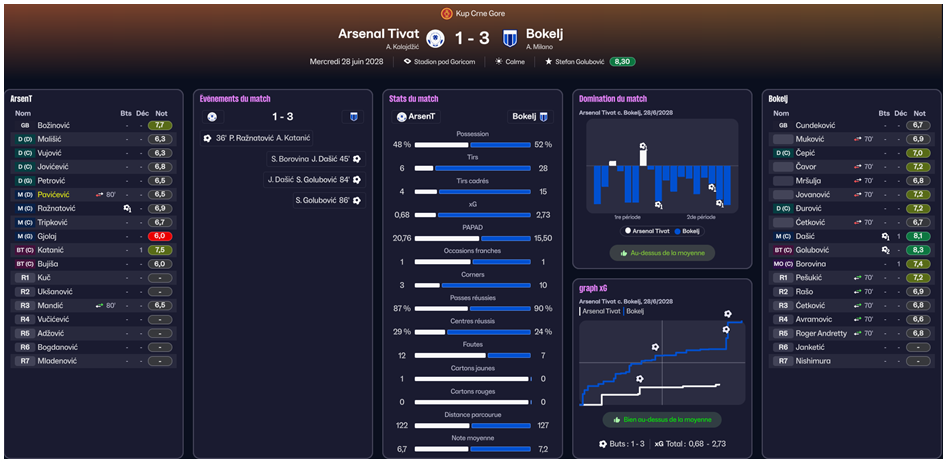Select Bokelj team chip in match stats
Screen dimensions: 947x463
(x=529, y=116)
